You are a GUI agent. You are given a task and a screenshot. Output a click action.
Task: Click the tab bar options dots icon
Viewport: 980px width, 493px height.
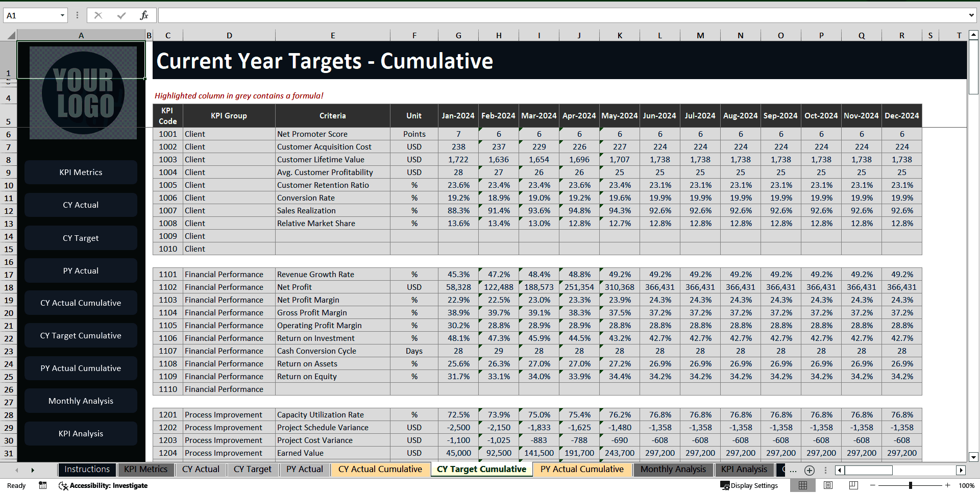pos(825,470)
